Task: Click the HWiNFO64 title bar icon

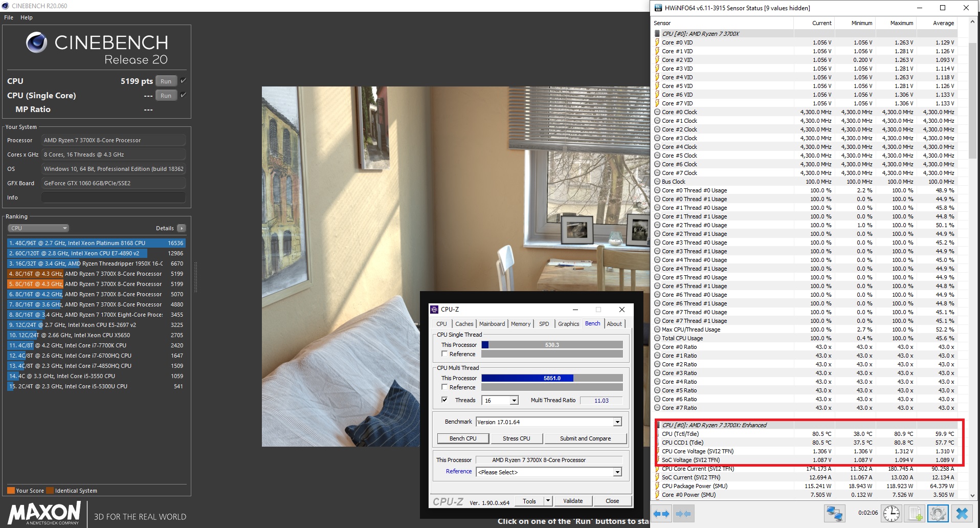Action: [658, 8]
